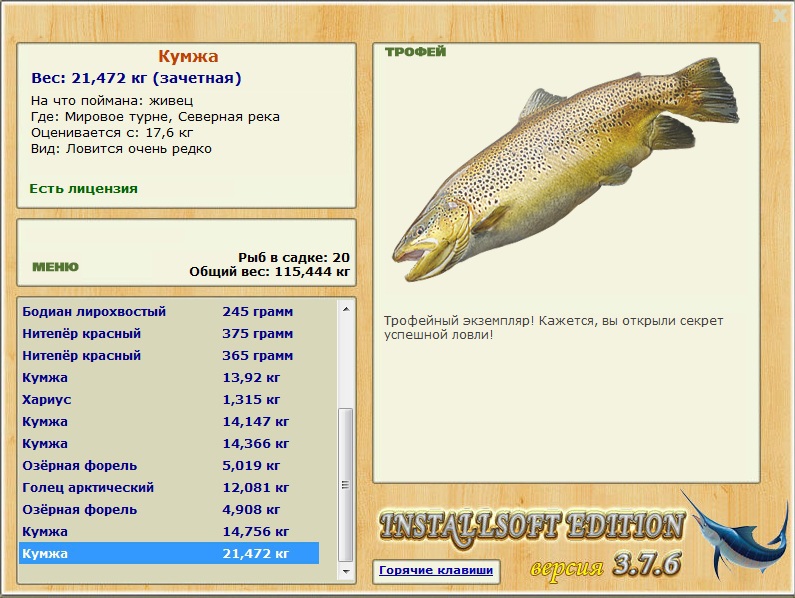This screenshot has height=598, width=795.
Task: Click the InstallSoft Edition logo
Action: [532, 527]
